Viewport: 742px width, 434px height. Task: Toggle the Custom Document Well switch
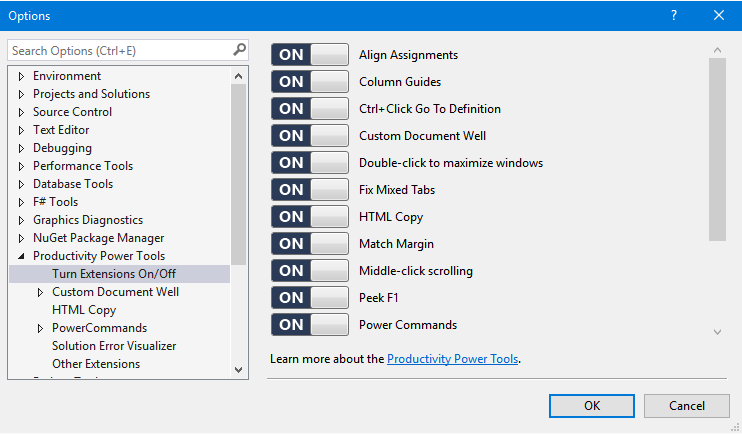[x=310, y=135]
